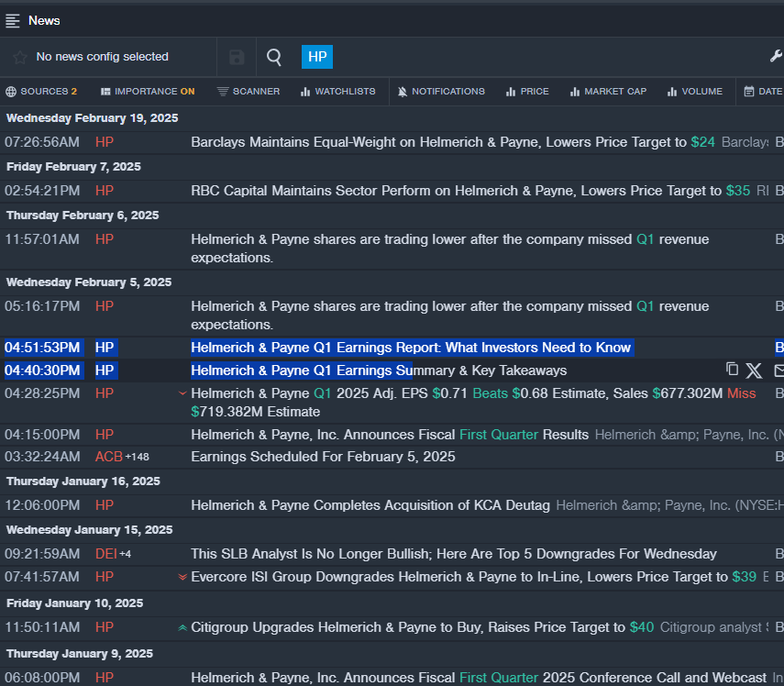This screenshot has height=686, width=784.
Task: Click the Wednesday February 19, 2025 date header
Action: pyautogui.click(x=92, y=118)
